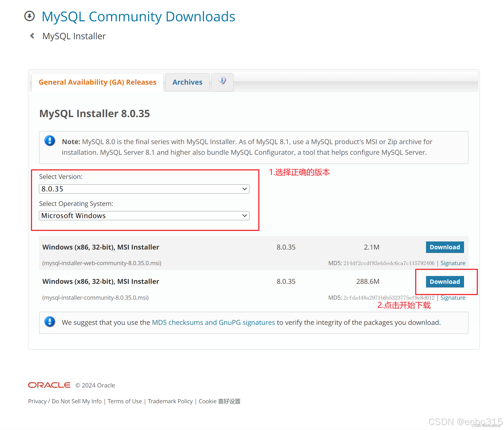Open the Microsoft Windows operating system dropdown
This screenshot has height=430, width=504.
pyautogui.click(x=144, y=216)
